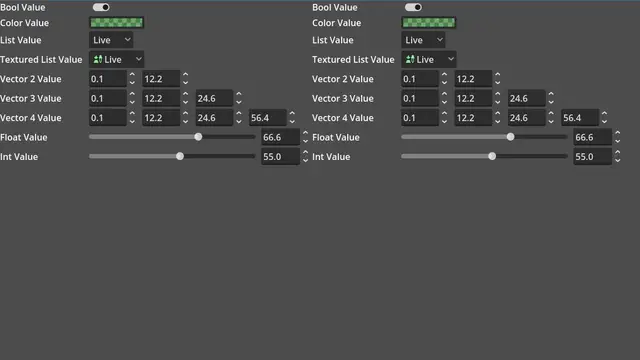This screenshot has width=640, height=360.
Task: Click the right Int Value slider handle
Action: point(492,156)
